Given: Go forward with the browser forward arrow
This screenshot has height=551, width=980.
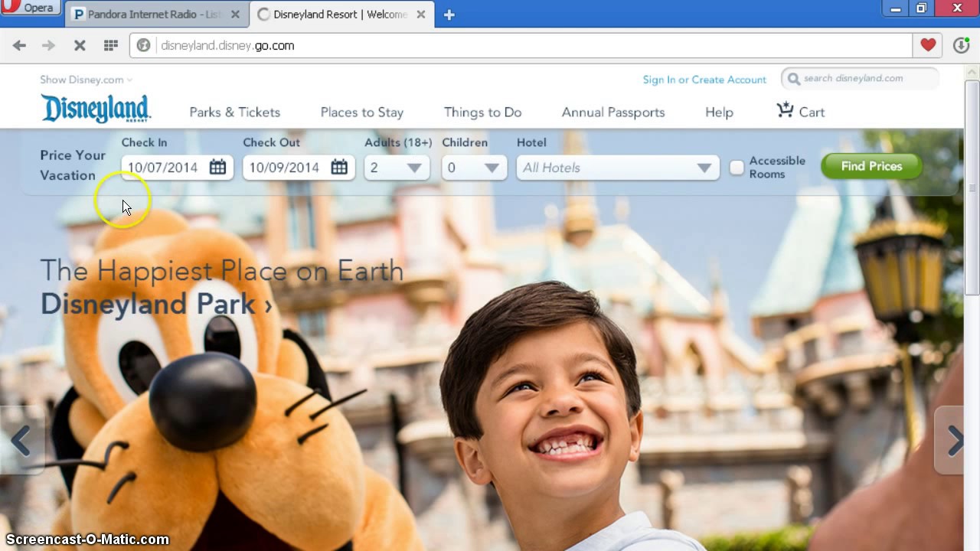Looking at the screenshot, I should tap(48, 46).
